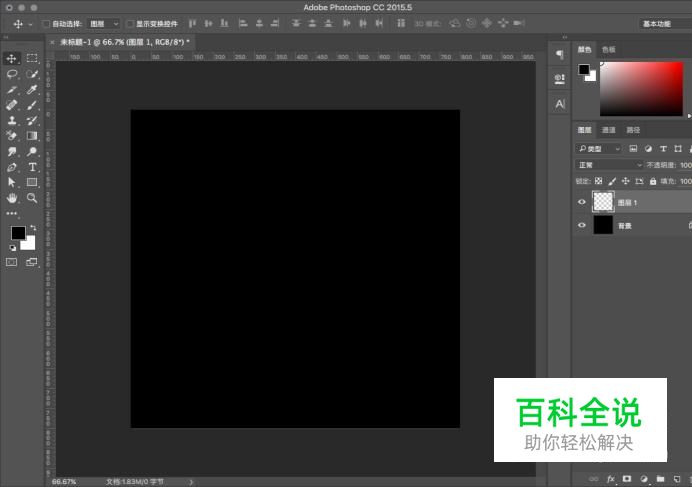692x487 pixels.
Task: Click the 背景 layer thumbnail
Action: click(x=603, y=226)
